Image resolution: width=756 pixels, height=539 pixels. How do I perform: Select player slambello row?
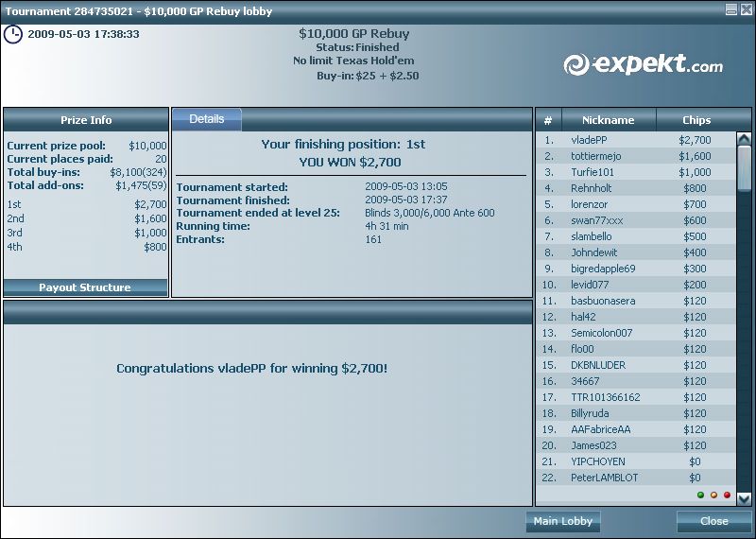click(x=636, y=236)
